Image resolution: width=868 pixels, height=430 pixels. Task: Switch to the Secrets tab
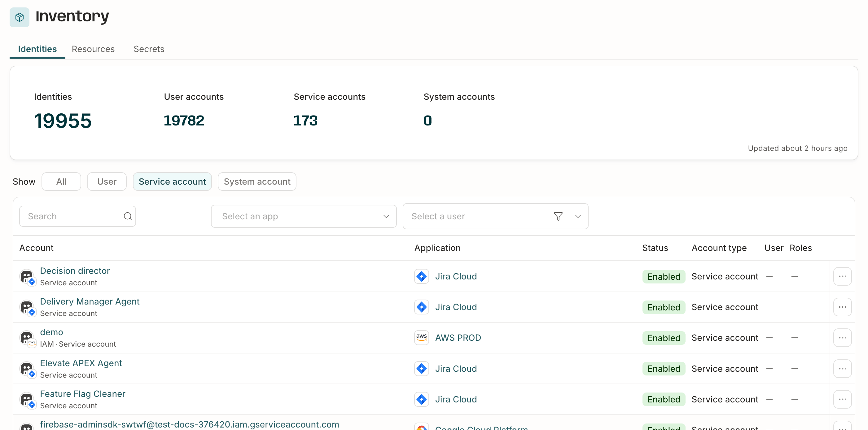click(149, 49)
